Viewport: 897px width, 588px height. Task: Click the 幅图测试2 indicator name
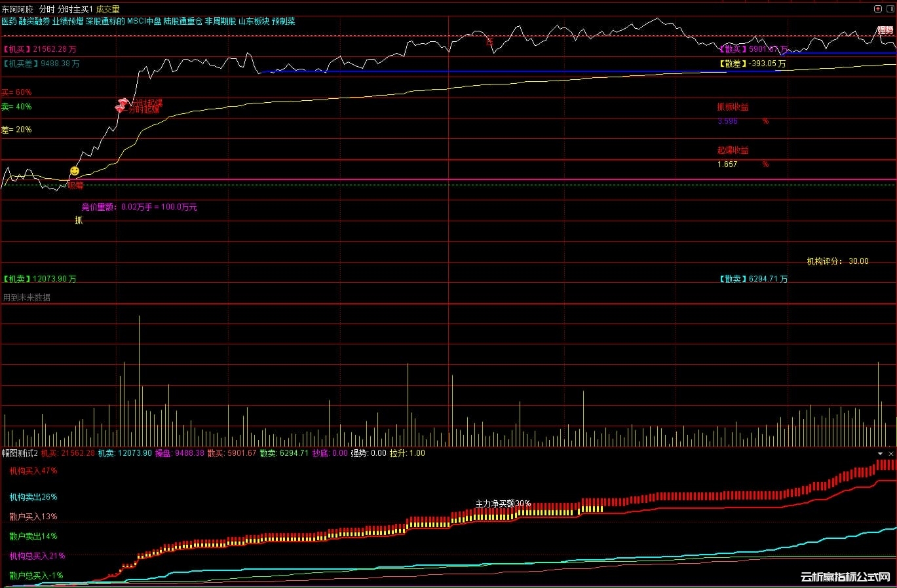[x=20, y=453]
